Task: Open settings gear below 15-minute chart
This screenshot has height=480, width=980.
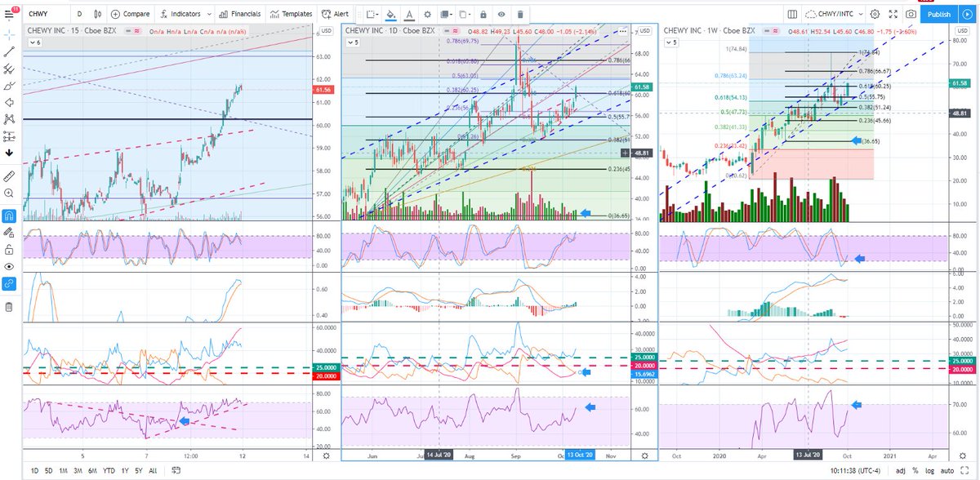Action: pos(327,455)
